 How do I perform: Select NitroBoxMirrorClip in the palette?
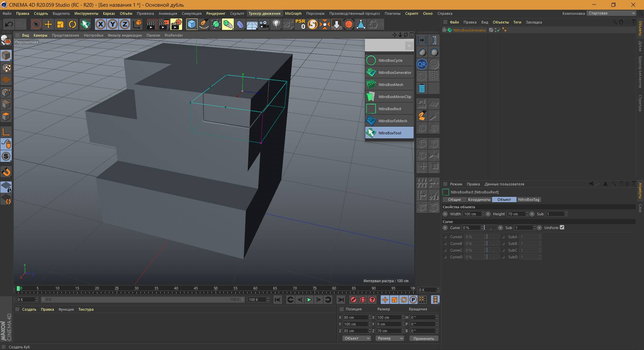coord(389,97)
